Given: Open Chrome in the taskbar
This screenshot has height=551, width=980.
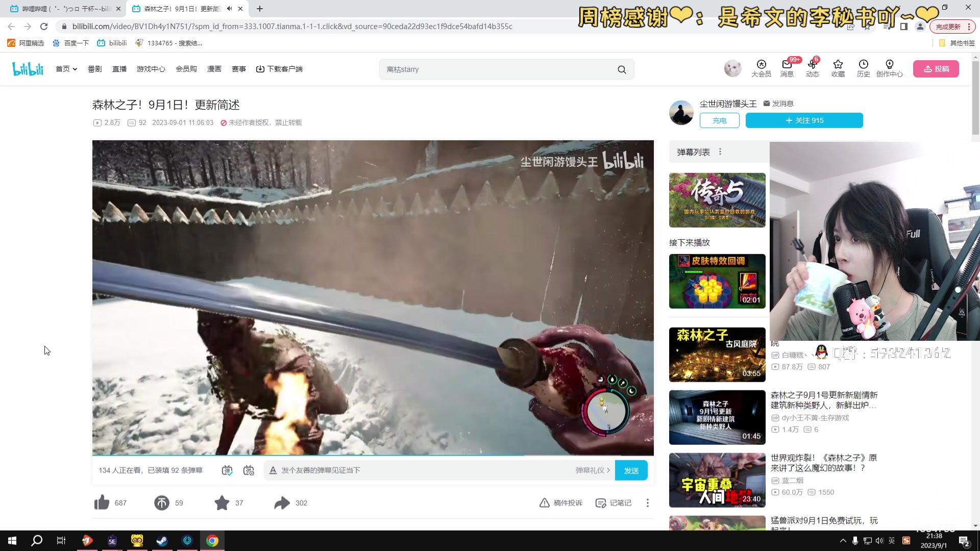Looking at the screenshot, I should 212,541.
